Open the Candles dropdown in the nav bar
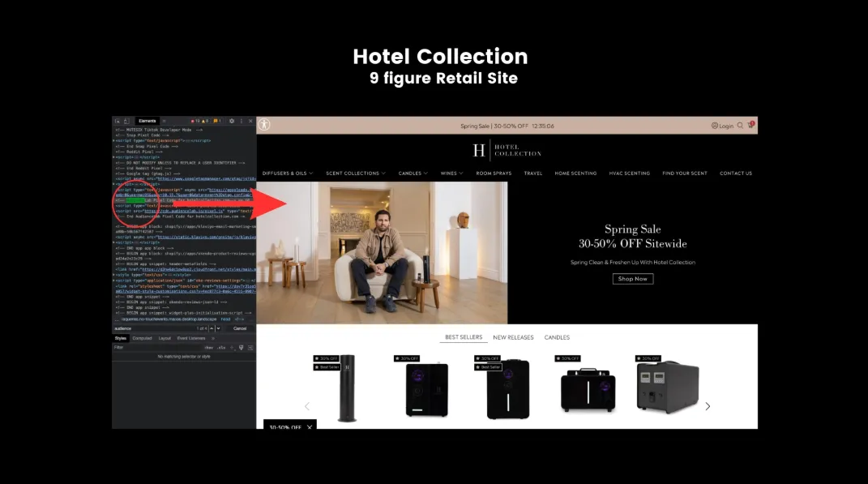Viewport: 868px width, 484px height. point(413,173)
